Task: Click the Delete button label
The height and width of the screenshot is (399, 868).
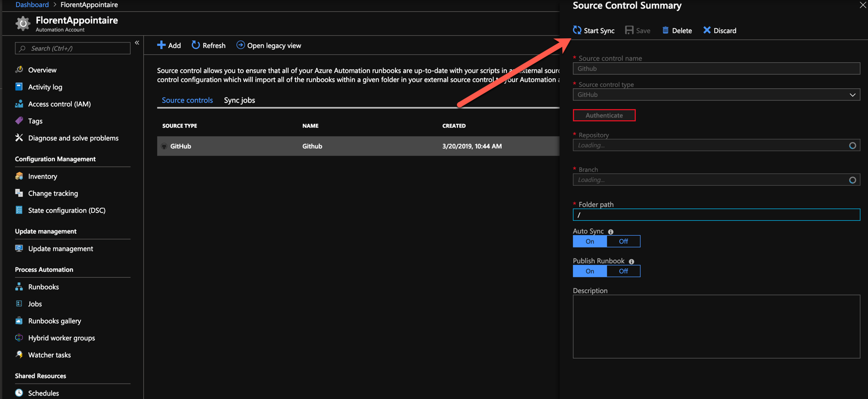Action: click(x=682, y=31)
